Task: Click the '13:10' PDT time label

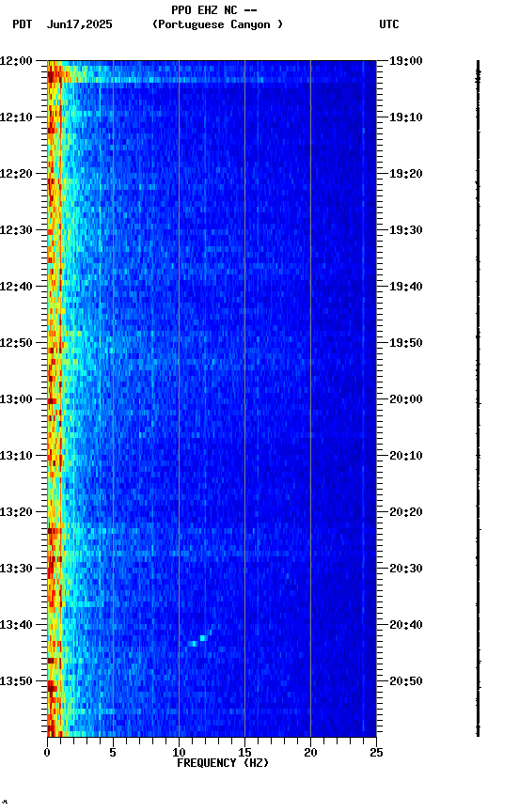Action: coord(16,456)
